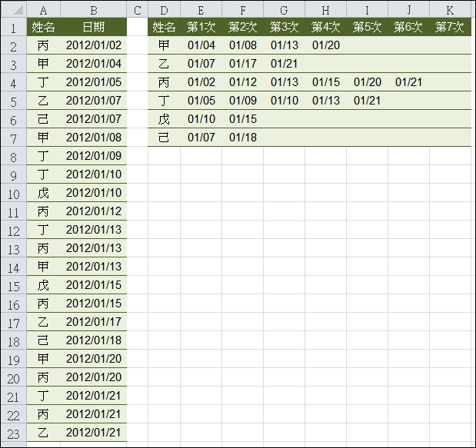Click the 第2次 header cell
The height and width of the screenshot is (448, 476).
(x=242, y=27)
